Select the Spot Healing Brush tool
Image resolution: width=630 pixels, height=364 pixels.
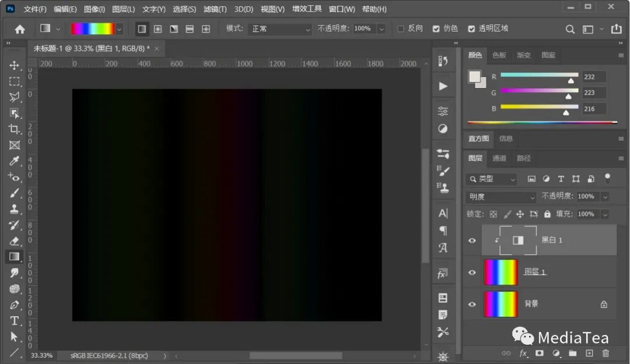(15, 177)
